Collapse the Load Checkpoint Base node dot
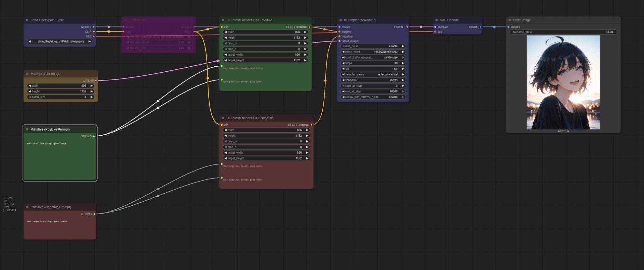 tap(27, 20)
